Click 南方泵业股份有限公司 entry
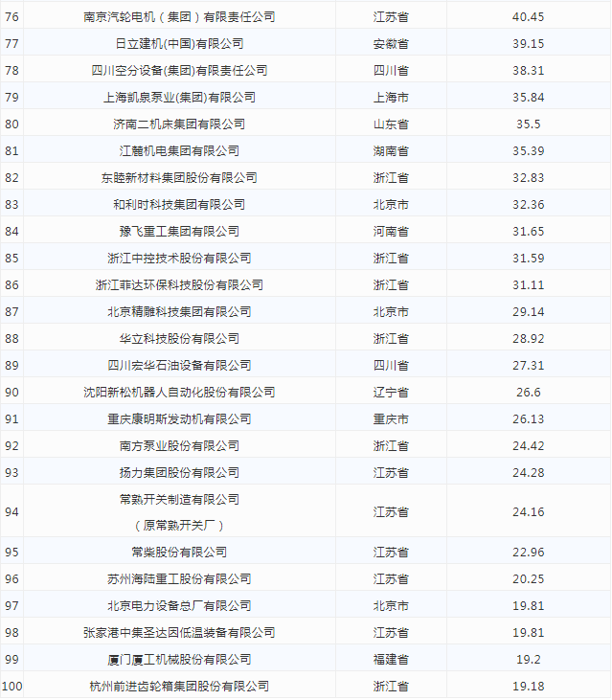The width and height of the screenshot is (612, 700). [179, 445]
